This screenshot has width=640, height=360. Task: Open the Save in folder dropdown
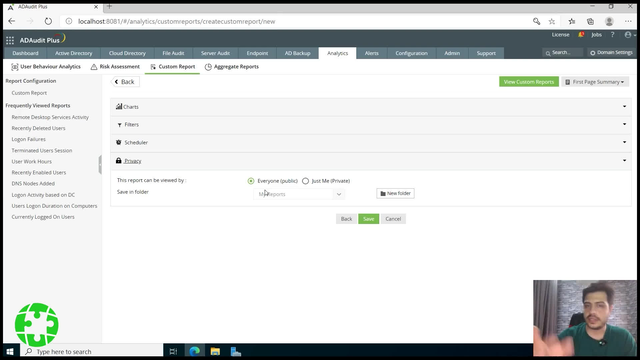[x=299, y=194]
